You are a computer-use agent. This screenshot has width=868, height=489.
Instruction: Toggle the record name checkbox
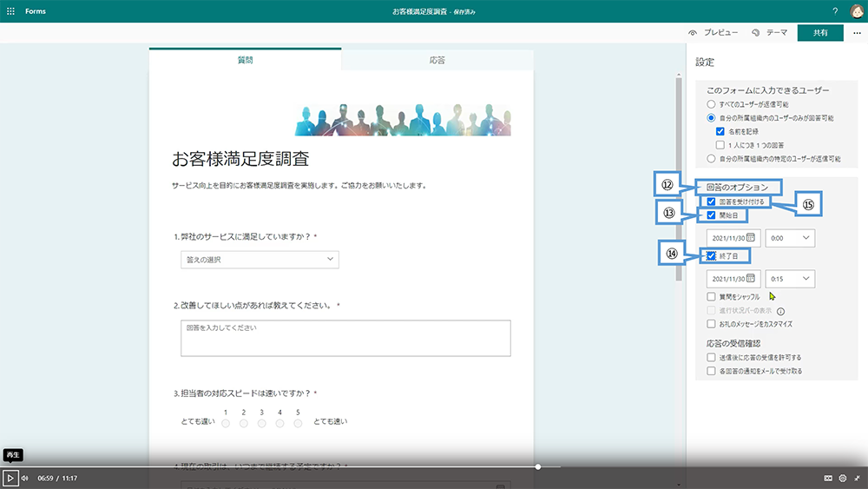click(720, 131)
